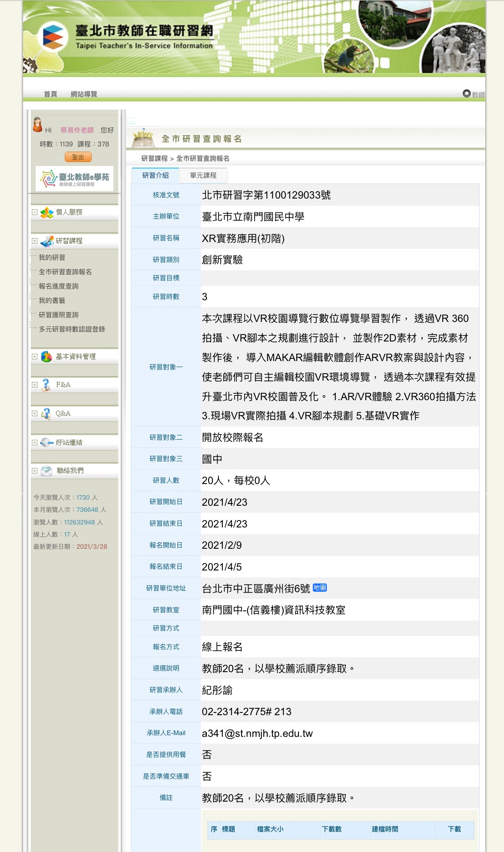Select the 教師 radio button
Image resolution: width=504 pixels, height=852 pixels.
tap(467, 93)
